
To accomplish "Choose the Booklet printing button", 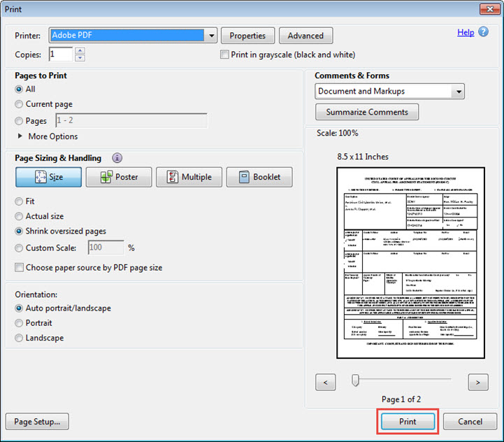I will 259,177.
